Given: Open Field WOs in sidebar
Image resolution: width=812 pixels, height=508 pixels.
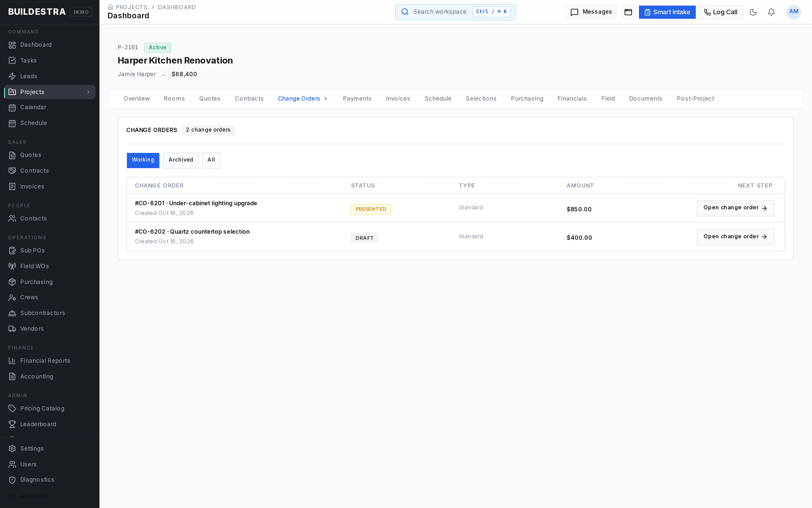Looking at the screenshot, I should pyautogui.click(x=50, y=266).
